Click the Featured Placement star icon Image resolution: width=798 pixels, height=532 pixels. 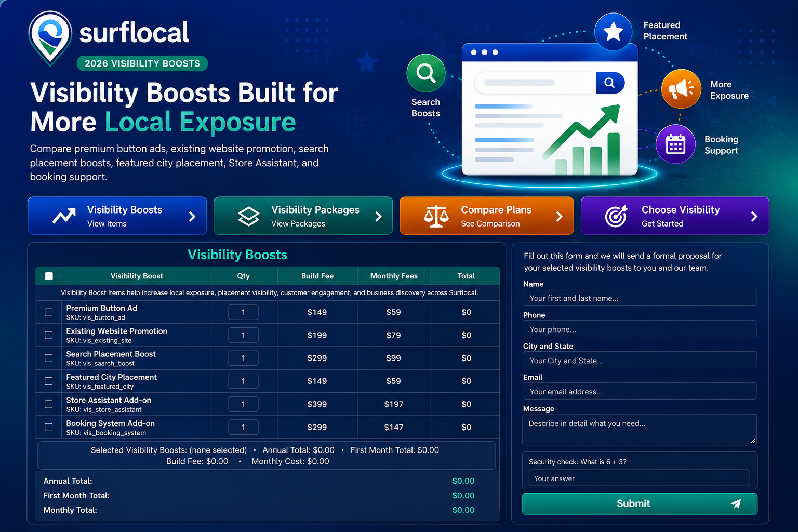(x=613, y=32)
